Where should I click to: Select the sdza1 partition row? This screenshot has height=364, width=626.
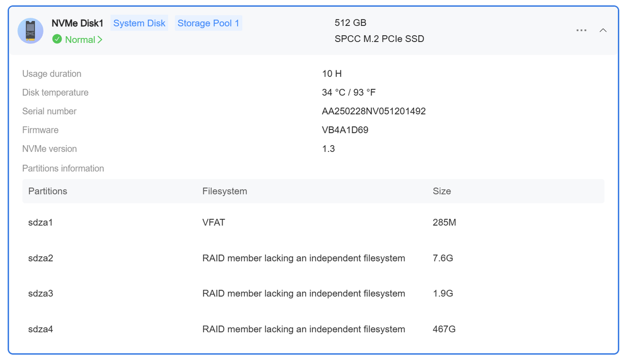[313, 222]
